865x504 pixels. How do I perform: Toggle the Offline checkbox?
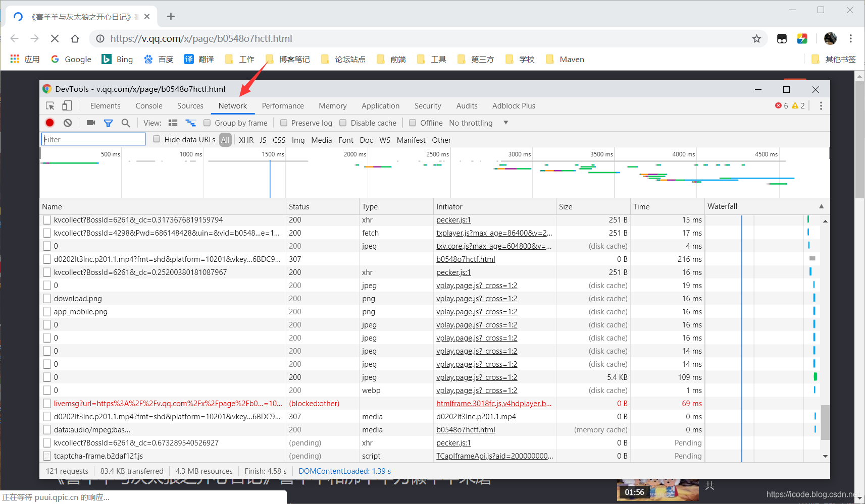pyautogui.click(x=413, y=123)
